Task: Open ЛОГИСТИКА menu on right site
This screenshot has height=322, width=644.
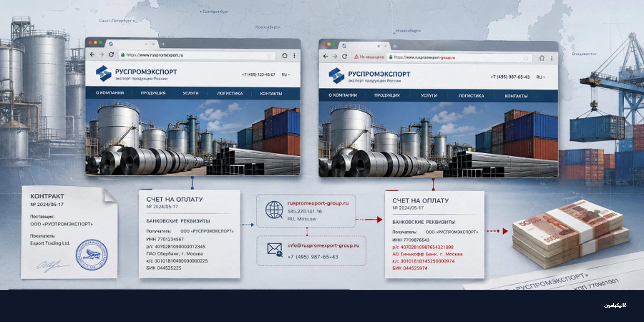Action: pos(471,96)
